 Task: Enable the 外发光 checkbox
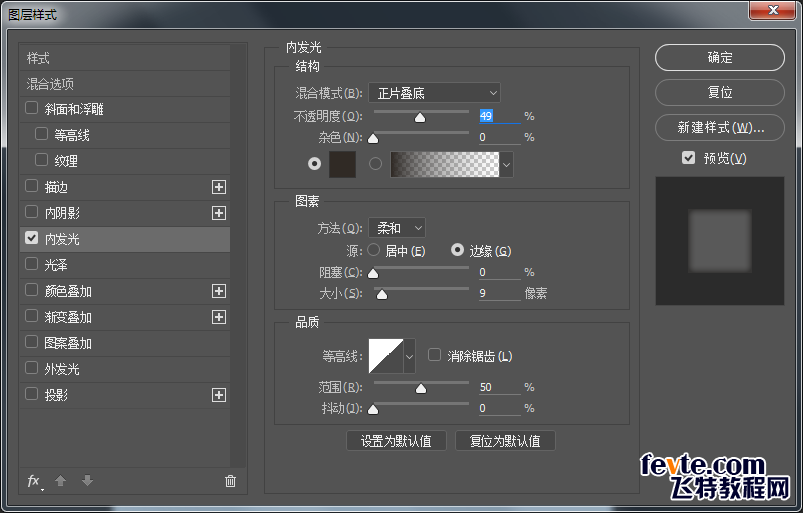coord(31,368)
